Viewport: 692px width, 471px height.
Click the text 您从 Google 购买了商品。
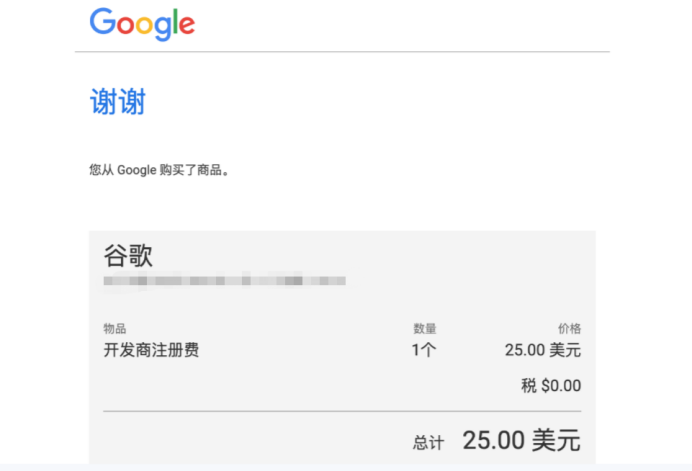pos(160,170)
